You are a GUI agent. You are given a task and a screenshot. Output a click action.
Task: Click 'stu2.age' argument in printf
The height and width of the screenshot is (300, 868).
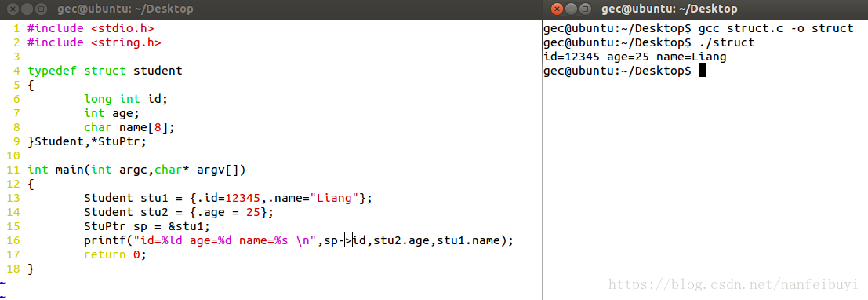(401, 240)
